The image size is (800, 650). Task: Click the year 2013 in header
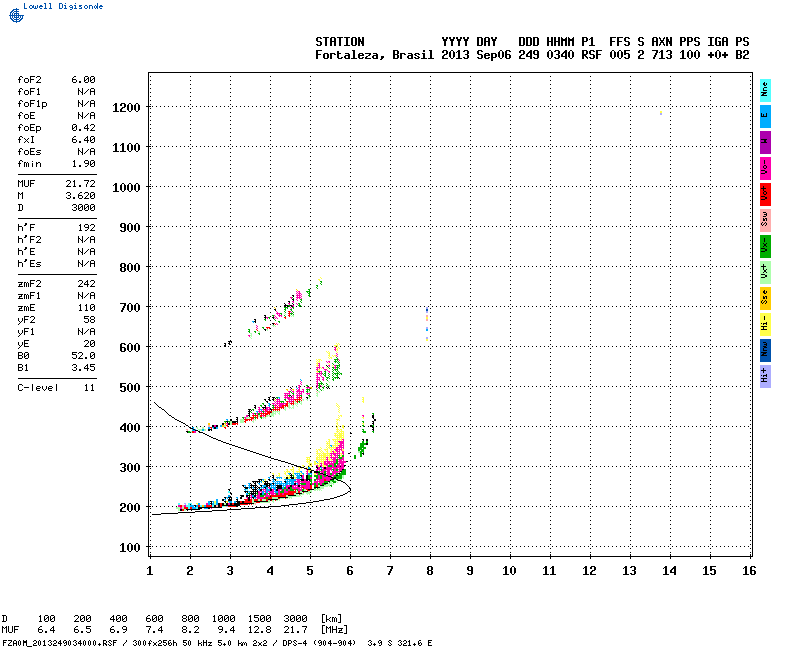click(455, 55)
